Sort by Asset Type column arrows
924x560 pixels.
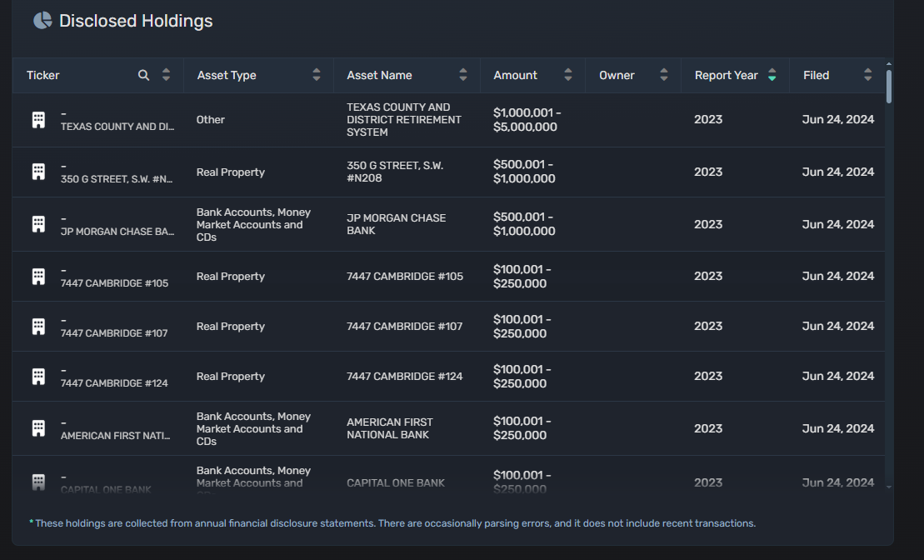coord(317,75)
